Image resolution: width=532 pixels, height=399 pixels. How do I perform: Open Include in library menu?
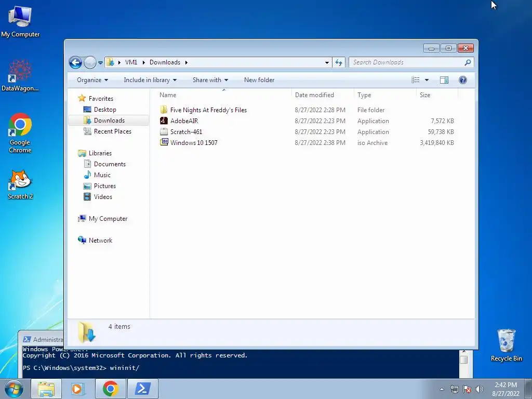click(150, 80)
